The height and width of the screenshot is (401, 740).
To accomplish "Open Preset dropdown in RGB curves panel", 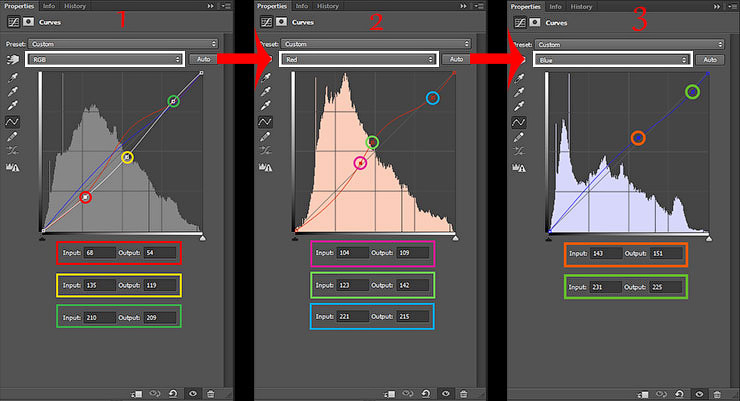I will [x=123, y=44].
